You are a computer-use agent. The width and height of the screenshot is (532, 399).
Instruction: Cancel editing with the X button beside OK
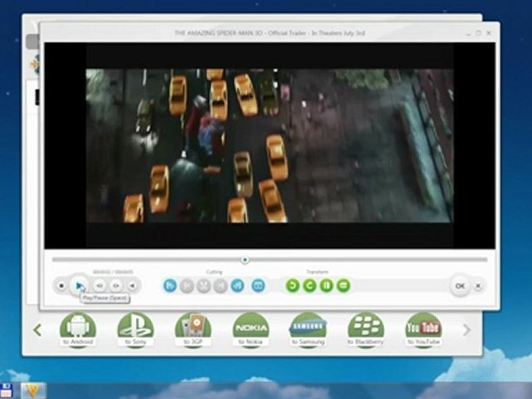coord(478,286)
